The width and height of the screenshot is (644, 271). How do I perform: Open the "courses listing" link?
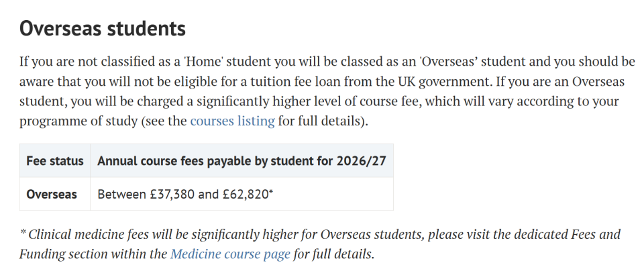232,121
